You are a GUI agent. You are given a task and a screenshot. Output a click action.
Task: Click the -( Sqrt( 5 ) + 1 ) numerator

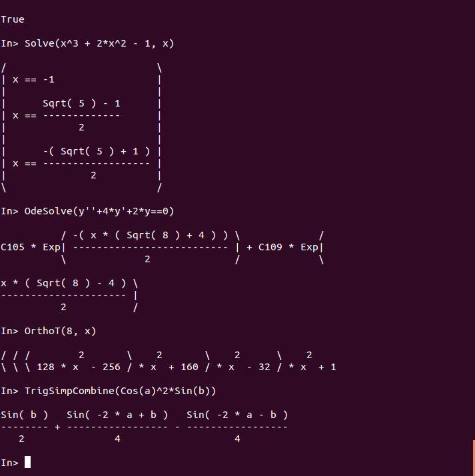tap(97, 151)
